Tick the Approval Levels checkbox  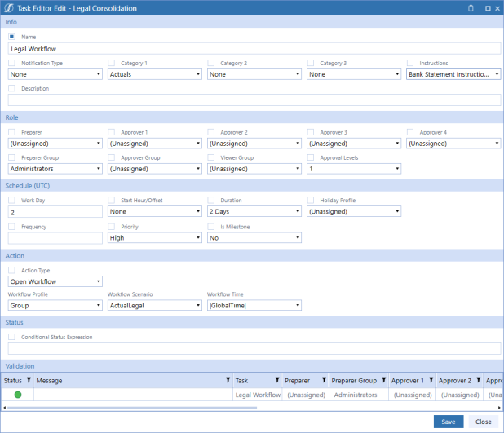pos(311,157)
